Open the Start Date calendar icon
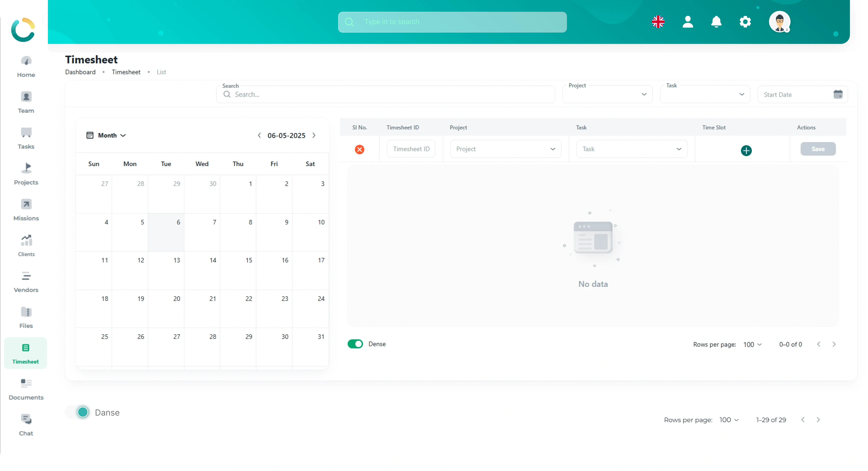Screen dimensions: 868x471 pyautogui.click(x=838, y=94)
